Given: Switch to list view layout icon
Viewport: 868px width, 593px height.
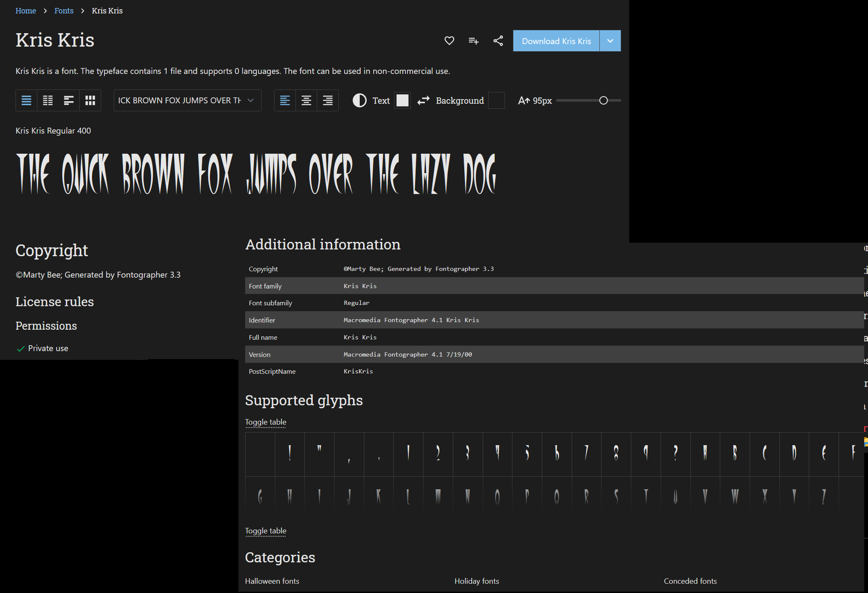Looking at the screenshot, I should click(x=26, y=100).
